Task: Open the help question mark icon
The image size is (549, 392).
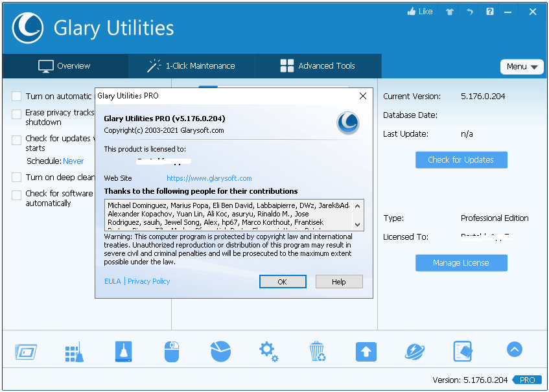Action: (490, 12)
